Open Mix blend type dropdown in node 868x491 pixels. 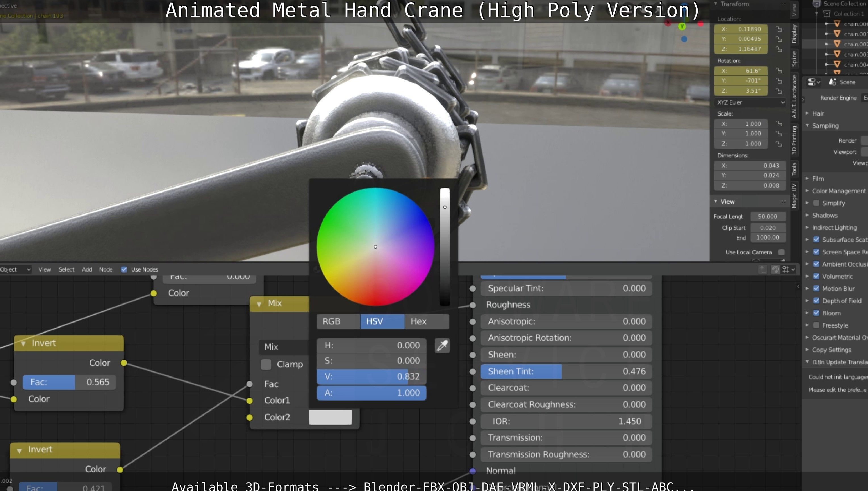pyautogui.click(x=284, y=347)
